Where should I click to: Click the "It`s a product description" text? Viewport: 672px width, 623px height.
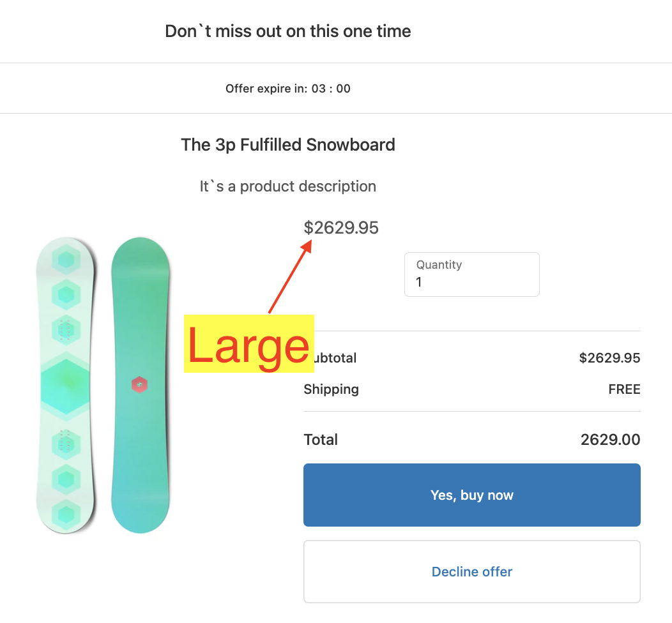[287, 186]
